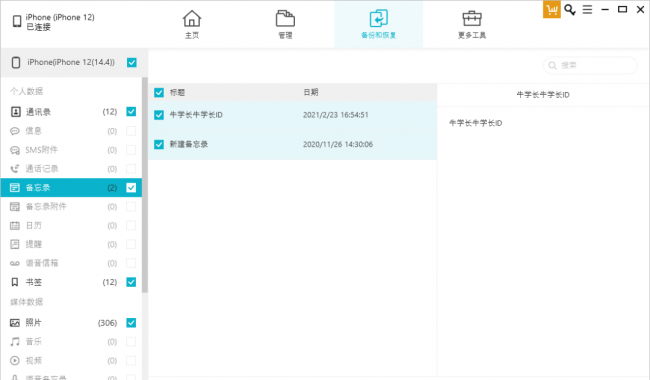Check the 提醒 checkbox
650x380 pixels.
pyautogui.click(x=131, y=244)
